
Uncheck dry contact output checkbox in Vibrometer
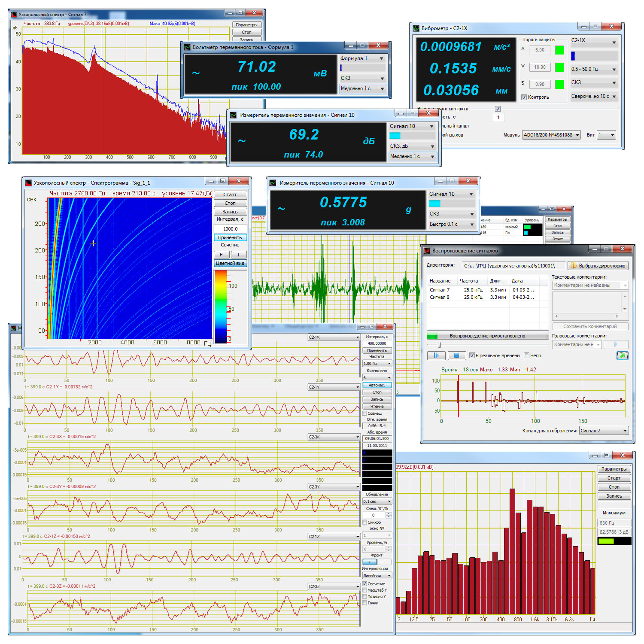(x=498, y=109)
